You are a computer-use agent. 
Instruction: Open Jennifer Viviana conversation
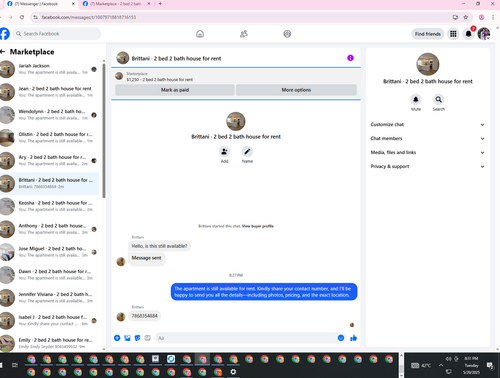(x=49, y=298)
